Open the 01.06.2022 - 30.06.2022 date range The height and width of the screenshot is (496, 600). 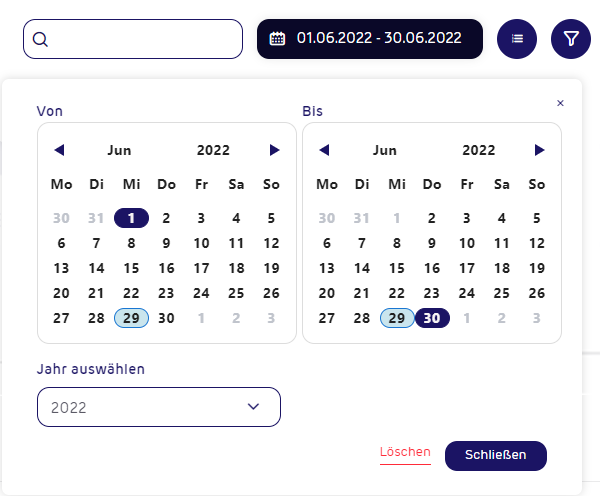point(370,39)
